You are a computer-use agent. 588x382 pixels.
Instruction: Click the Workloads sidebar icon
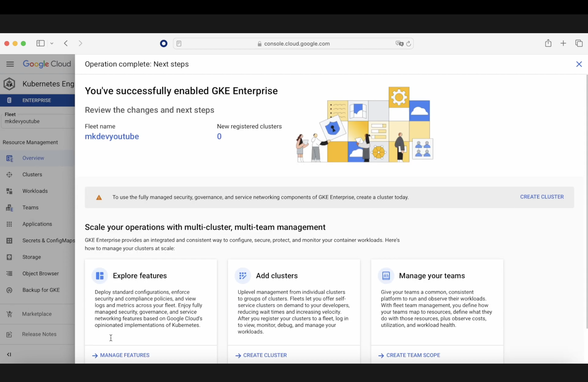(10, 191)
